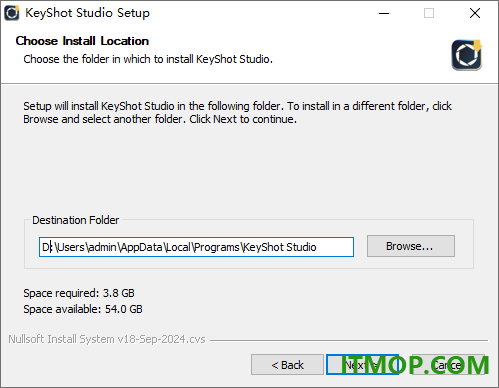The height and width of the screenshot is (388, 499).
Task: Cancel the KeyShot Studio setup
Action: [x=448, y=365]
